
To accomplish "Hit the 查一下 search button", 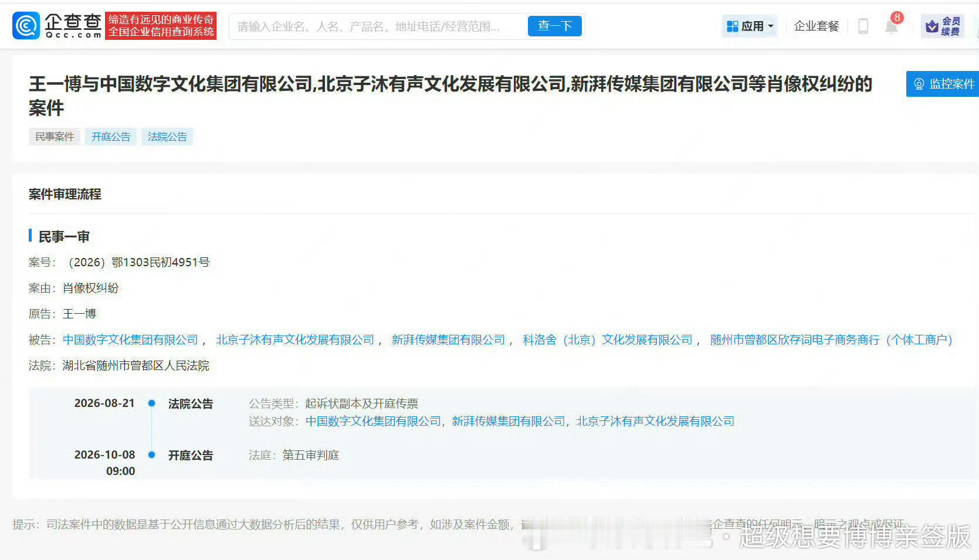I will [x=554, y=26].
